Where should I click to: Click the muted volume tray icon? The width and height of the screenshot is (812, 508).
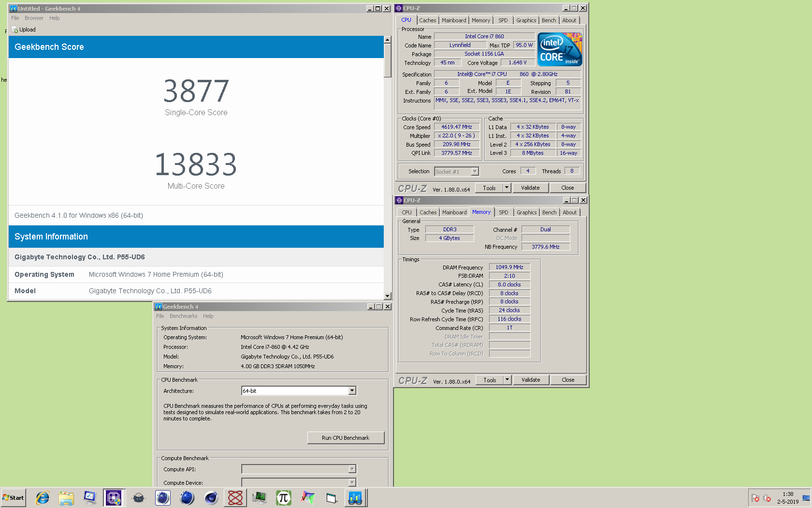tap(767, 498)
